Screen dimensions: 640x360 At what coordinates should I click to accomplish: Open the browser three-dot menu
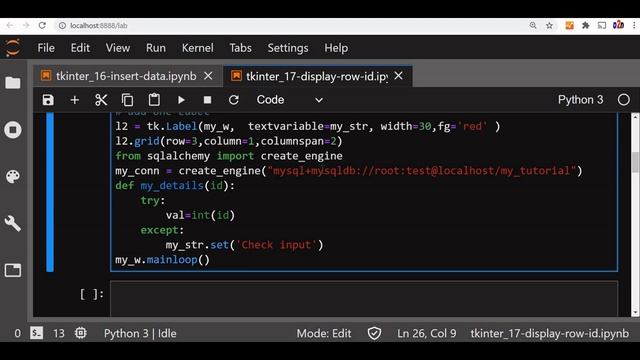(634, 25)
